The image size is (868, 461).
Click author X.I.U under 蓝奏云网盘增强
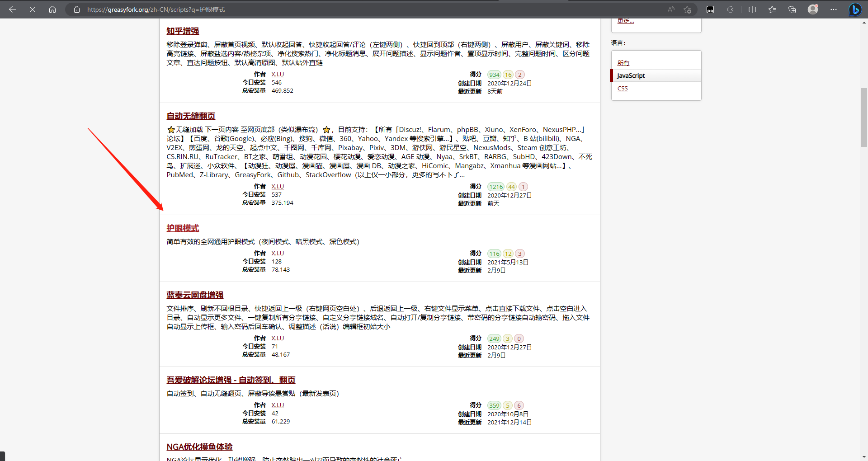[x=278, y=339]
